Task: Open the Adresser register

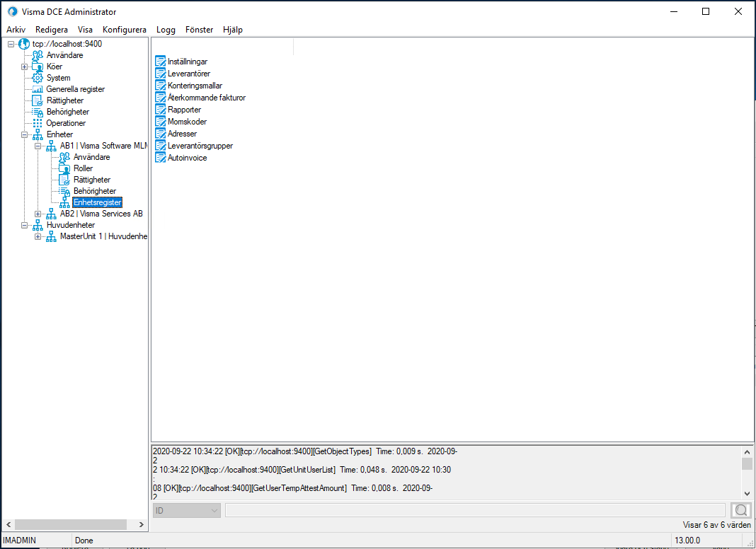Action: click(x=181, y=134)
